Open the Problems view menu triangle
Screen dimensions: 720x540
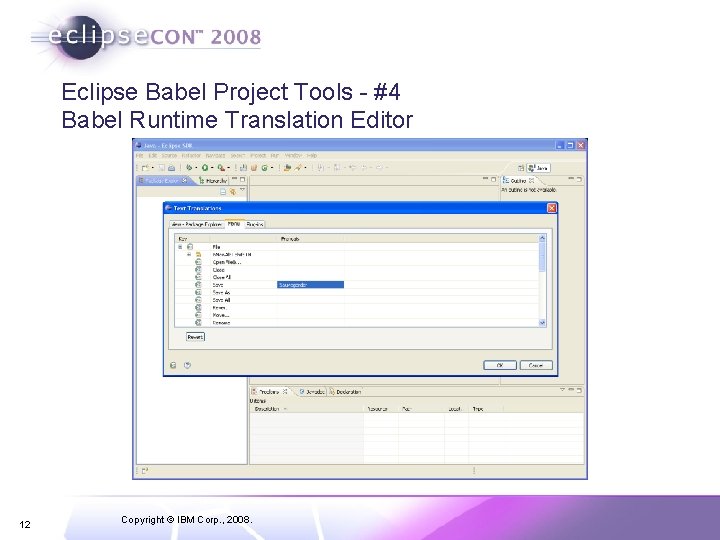[562, 390]
